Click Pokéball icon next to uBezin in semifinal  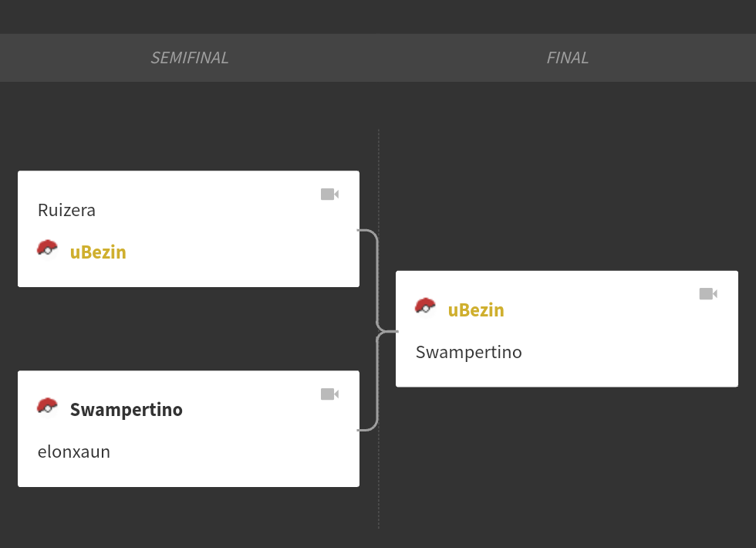tap(47, 249)
